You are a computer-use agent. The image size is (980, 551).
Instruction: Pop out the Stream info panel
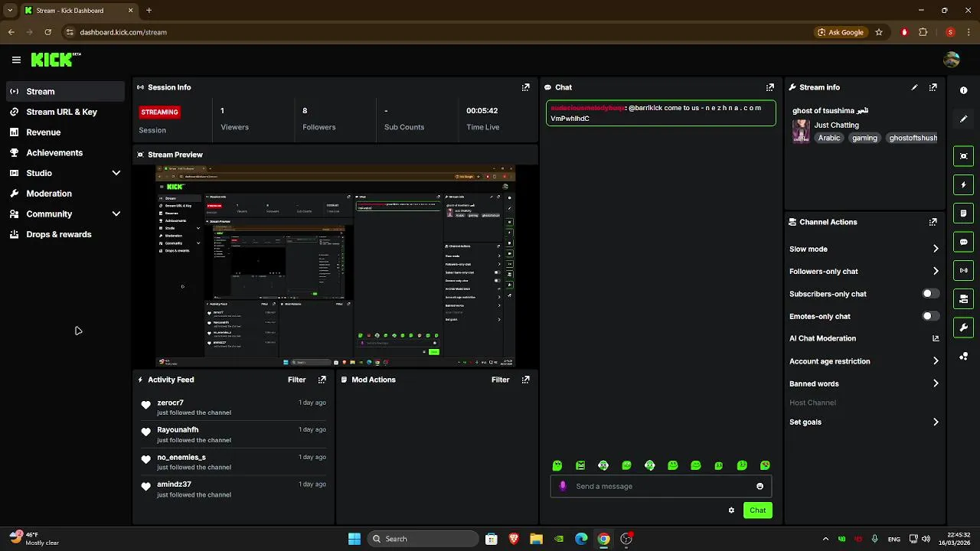tap(933, 87)
